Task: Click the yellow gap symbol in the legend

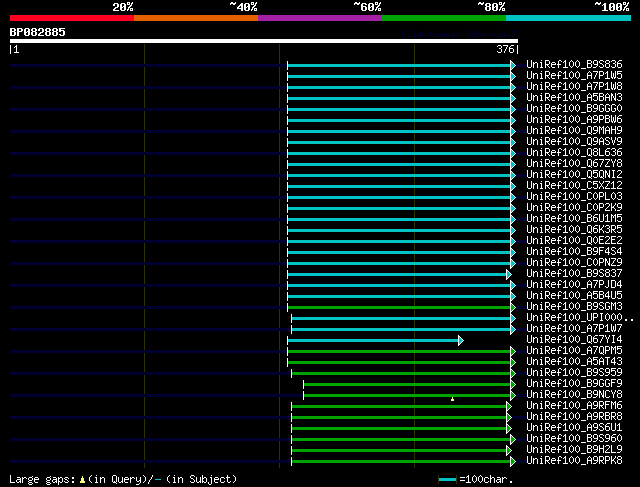Action: (82, 480)
